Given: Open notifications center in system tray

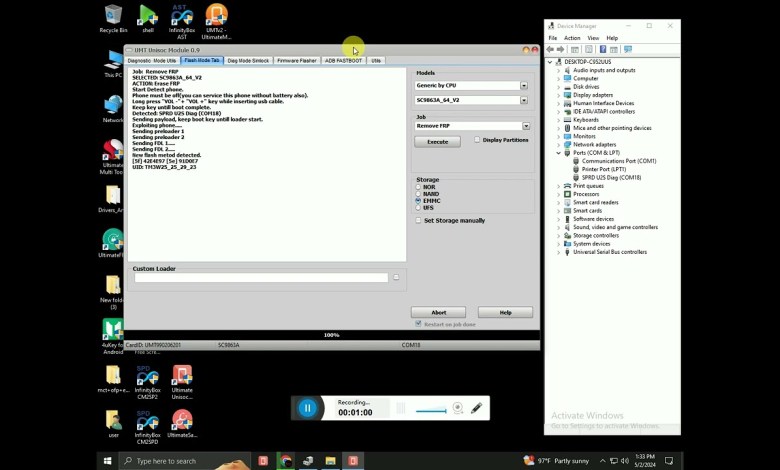Looking at the screenshot, I should click(669, 461).
